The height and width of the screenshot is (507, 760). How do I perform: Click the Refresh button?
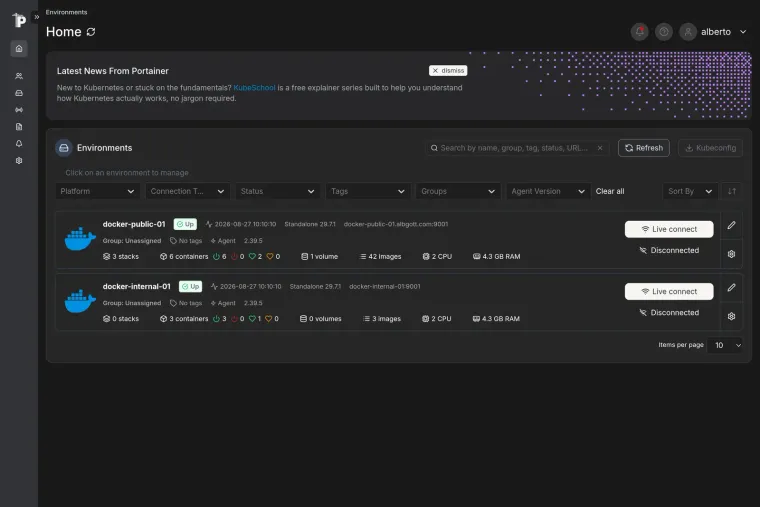644,148
